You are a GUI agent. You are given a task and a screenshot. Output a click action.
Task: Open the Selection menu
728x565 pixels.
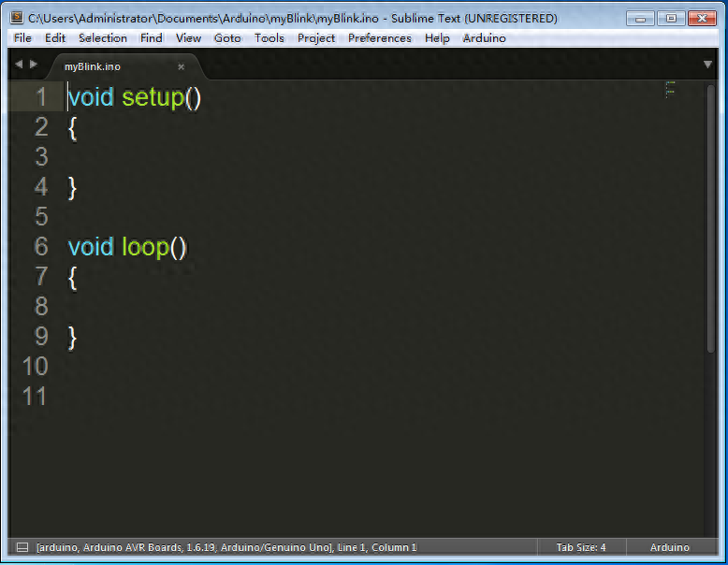[103, 38]
